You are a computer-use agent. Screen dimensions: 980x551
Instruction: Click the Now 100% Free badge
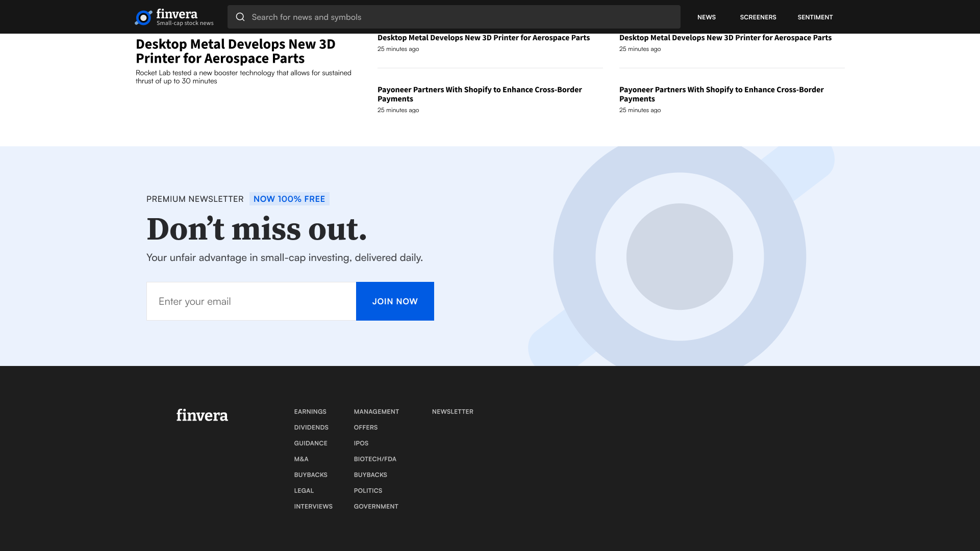point(289,199)
